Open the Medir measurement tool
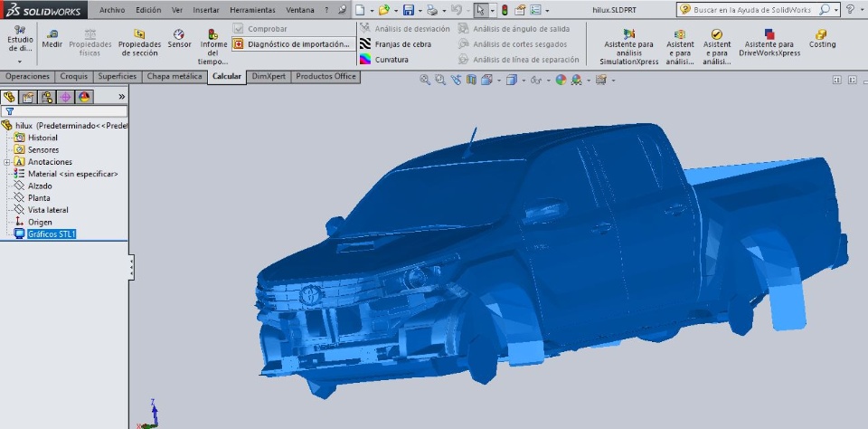The height and width of the screenshot is (429, 868). click(x=52, y=39)
